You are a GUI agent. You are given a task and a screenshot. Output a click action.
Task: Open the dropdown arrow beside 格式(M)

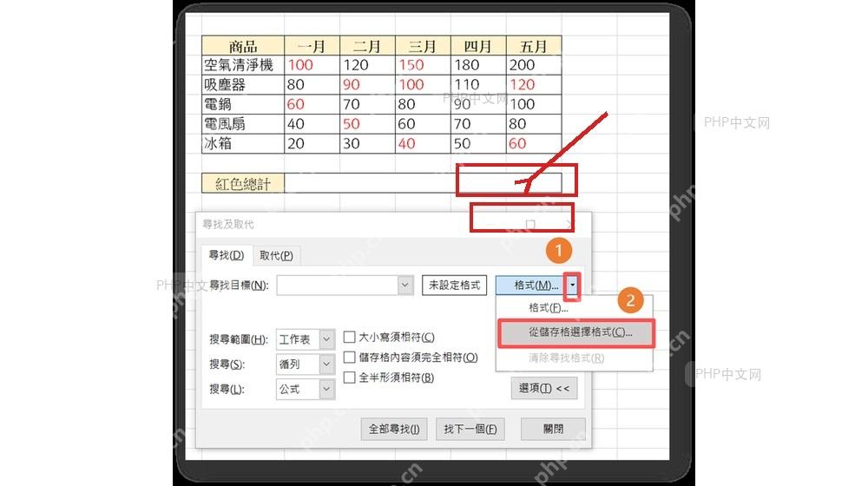(x=572, y=286)
